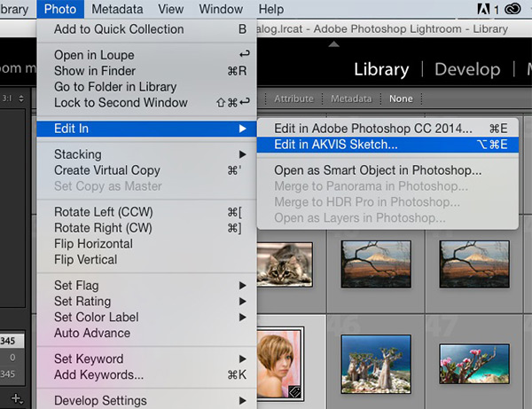Select Open as Smart Object in Photoshop
The image size is (532, 409).
pyautogui.click(x=387, y=170)
